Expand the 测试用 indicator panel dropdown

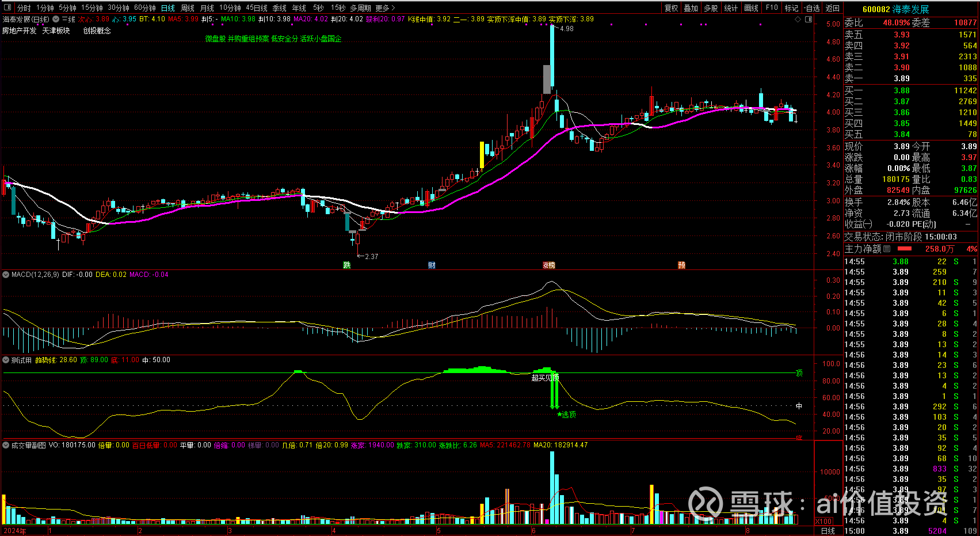[6, 360]
